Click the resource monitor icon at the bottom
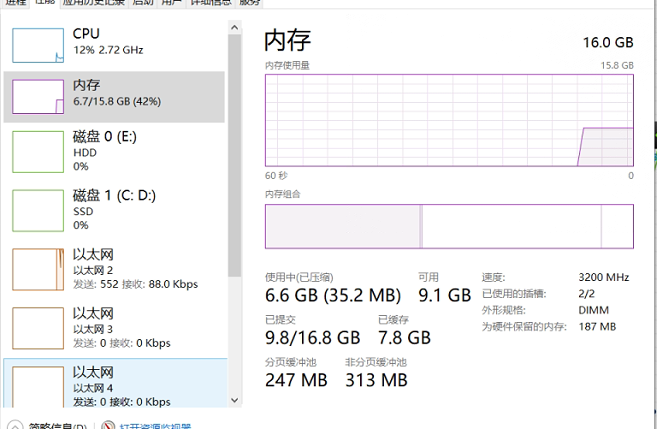This screenshot has width=657, height=429. click(x=109, y=426)
